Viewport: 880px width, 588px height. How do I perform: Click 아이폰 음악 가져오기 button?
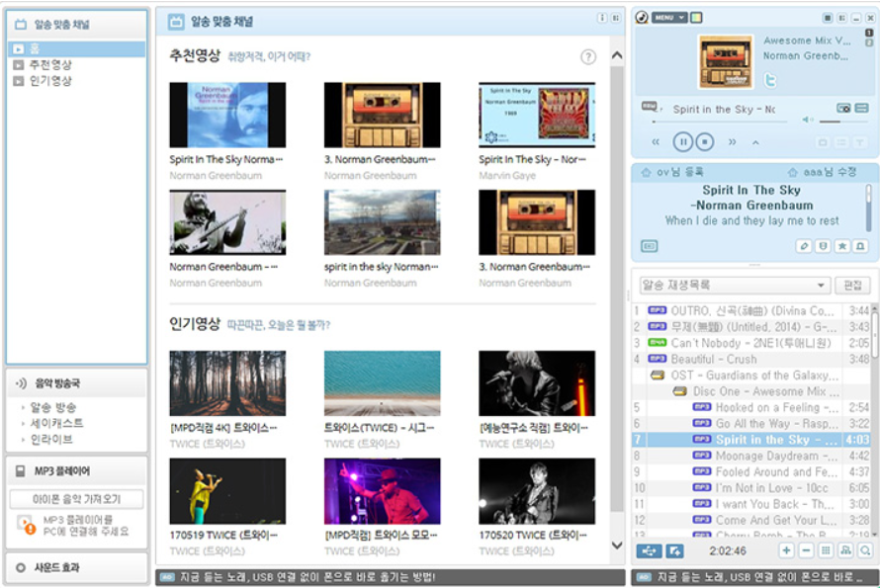[x=76, y=499]
